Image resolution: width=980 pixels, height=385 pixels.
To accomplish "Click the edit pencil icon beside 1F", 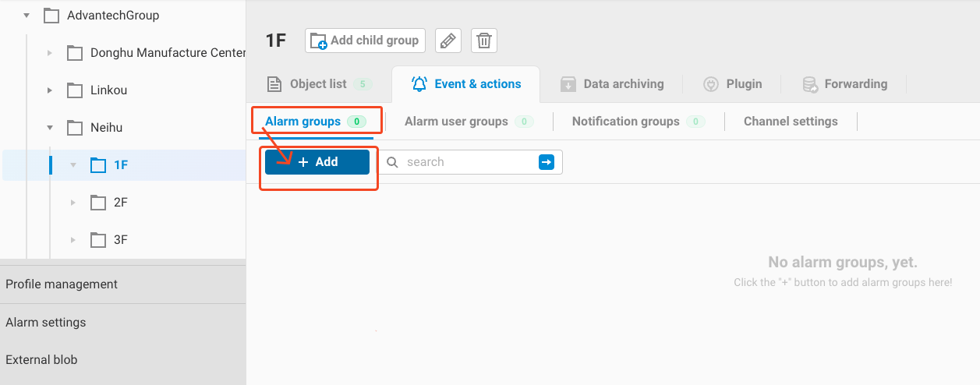I will (x=448, y=41).
